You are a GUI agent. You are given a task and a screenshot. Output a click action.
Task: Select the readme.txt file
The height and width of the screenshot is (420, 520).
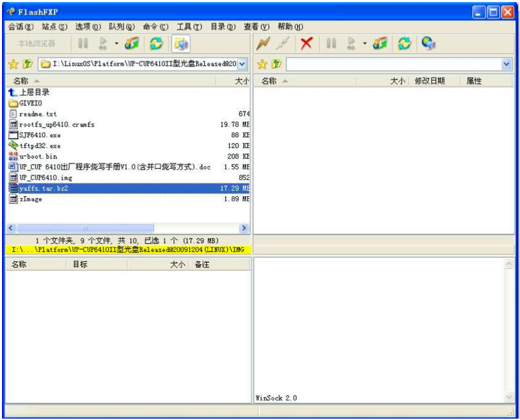33,114
